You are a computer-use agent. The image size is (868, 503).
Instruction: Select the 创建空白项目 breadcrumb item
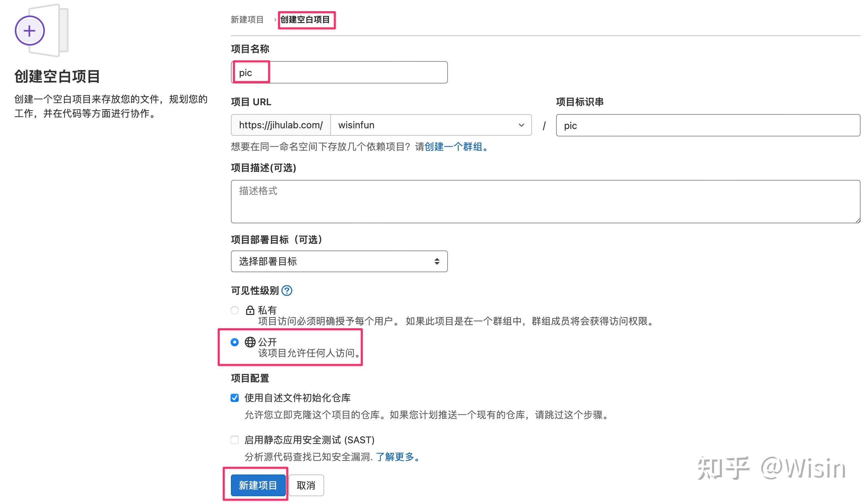(x=306, y=20)
